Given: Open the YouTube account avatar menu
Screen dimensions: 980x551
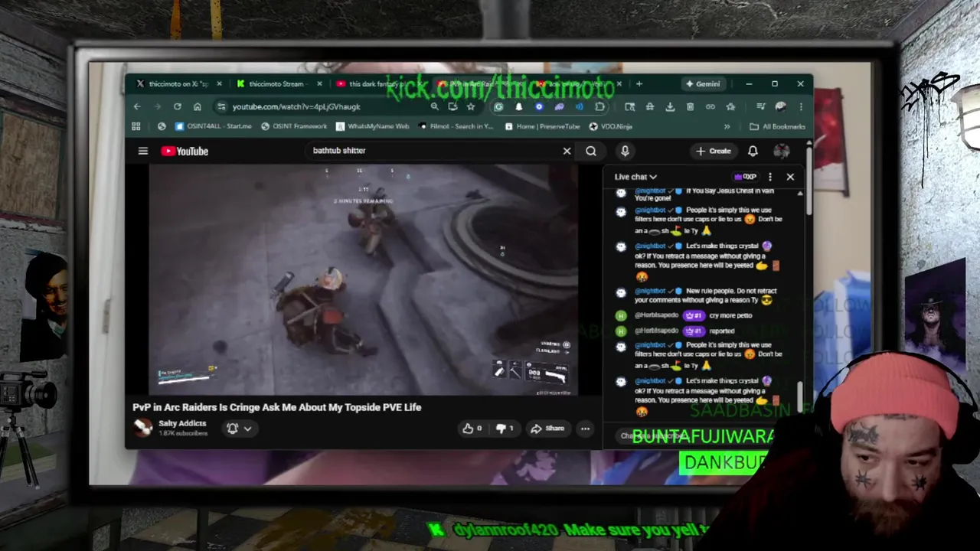Looking at the screenshot, I should point(782,151).
